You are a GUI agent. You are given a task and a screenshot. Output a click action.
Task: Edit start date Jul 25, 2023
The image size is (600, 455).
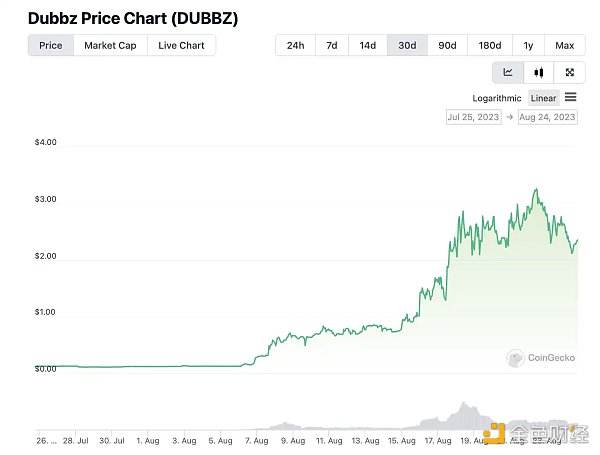[x=472, y=117]
